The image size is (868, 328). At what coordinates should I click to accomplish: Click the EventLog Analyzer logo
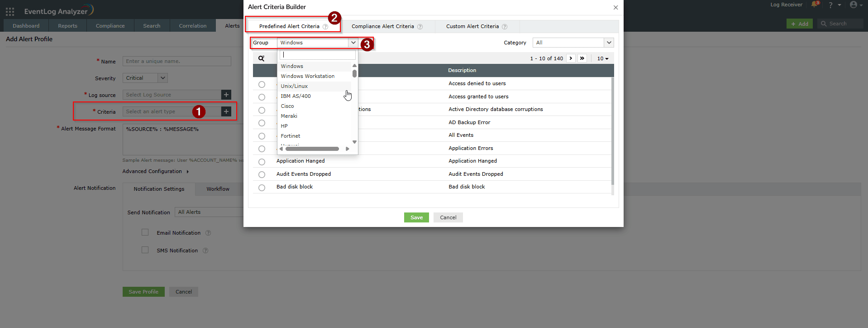tap(59, 10)
